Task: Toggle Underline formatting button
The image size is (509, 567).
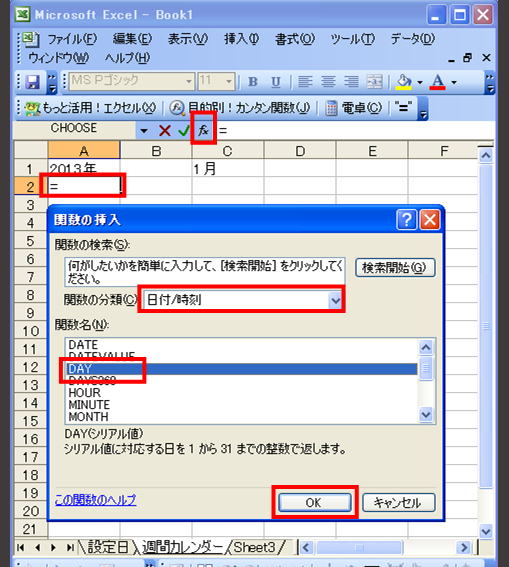Action: pyautogui.click(x=276, y=82)
